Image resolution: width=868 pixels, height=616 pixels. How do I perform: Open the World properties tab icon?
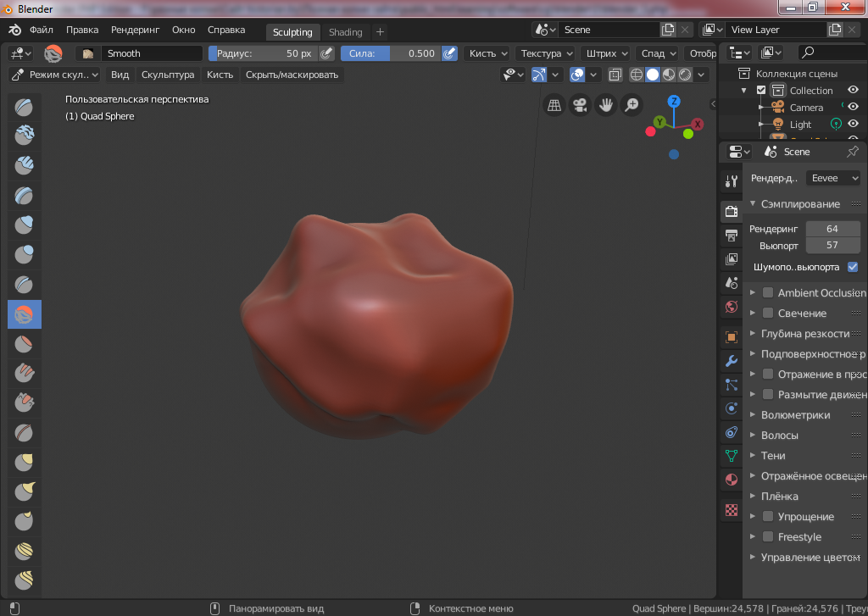click(x=732, y=307)
